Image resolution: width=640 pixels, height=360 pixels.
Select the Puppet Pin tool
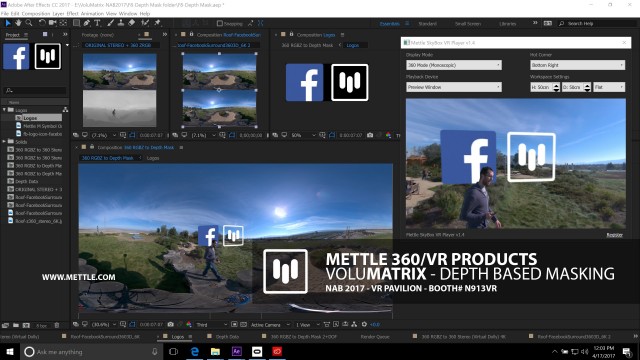157,23
